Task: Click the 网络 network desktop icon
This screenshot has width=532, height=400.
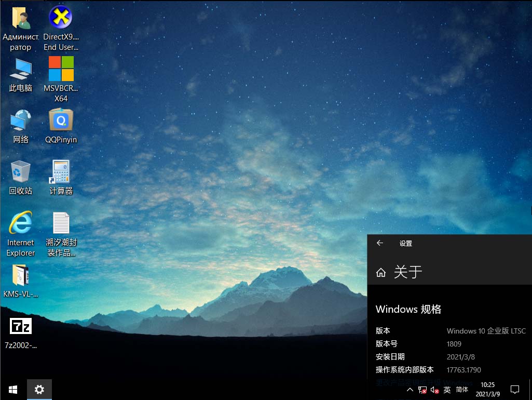Action: 21,121
